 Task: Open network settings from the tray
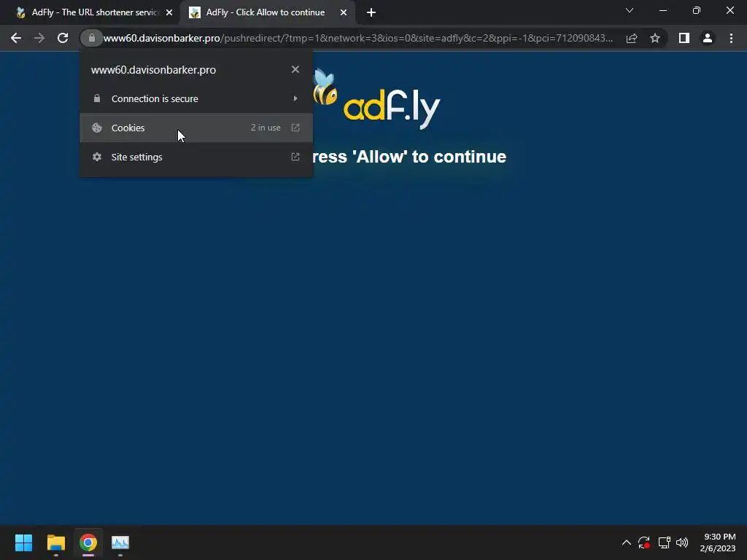point(664,542)
